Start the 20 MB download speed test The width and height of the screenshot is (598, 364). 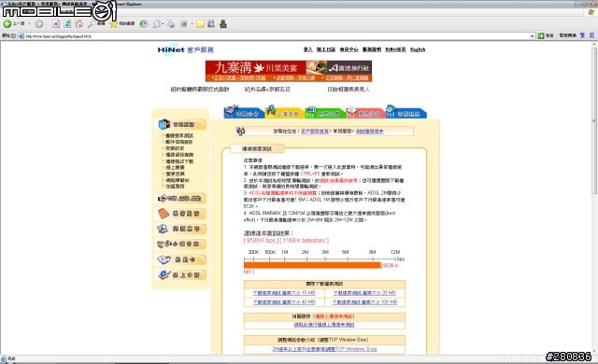(364, 293)
